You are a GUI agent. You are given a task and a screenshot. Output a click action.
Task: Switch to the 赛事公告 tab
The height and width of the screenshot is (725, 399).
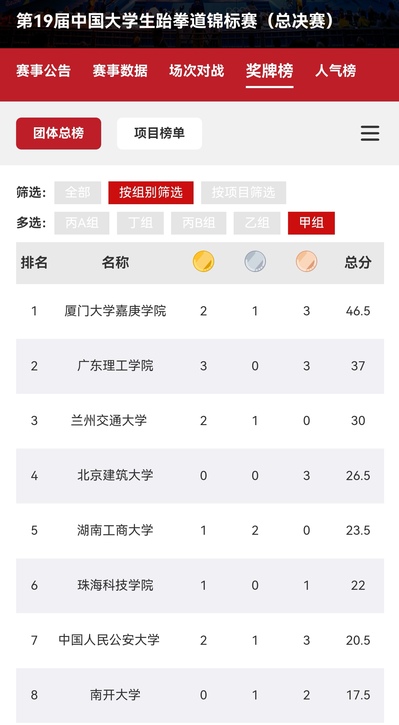click(43, 71)
